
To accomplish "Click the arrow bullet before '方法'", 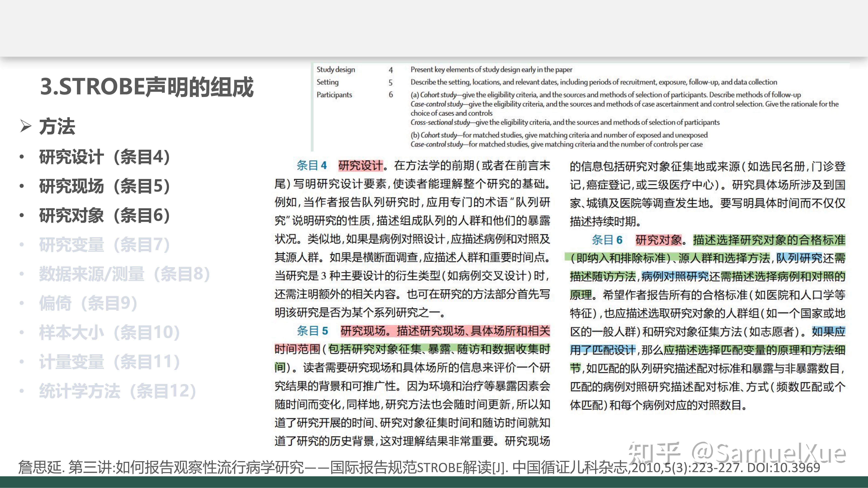I will click(26, 126).
